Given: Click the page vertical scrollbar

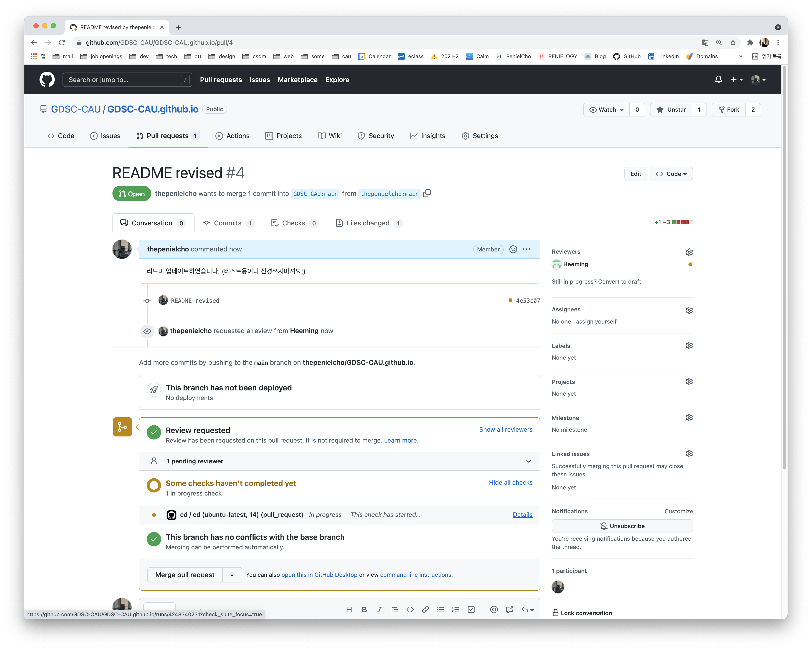Looking at the screenshot, I should [784, 268].
